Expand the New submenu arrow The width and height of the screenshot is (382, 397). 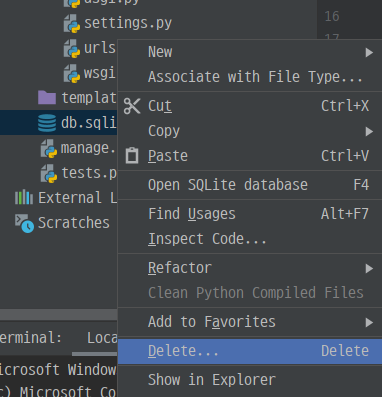(x=369, y=52)
